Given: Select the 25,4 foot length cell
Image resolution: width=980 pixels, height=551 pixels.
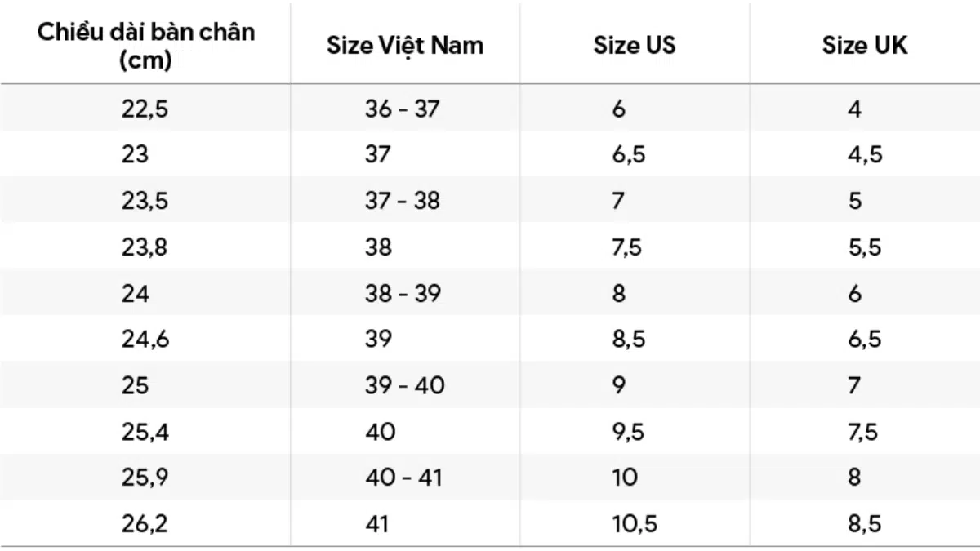Looking at the screenshot, I should [x=145, y=431].
